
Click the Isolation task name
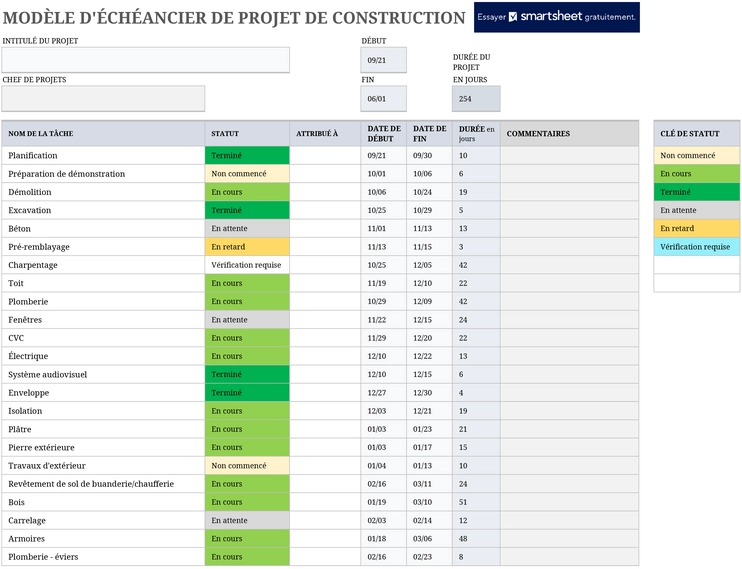pyautogui.click(x=25, y=411)
